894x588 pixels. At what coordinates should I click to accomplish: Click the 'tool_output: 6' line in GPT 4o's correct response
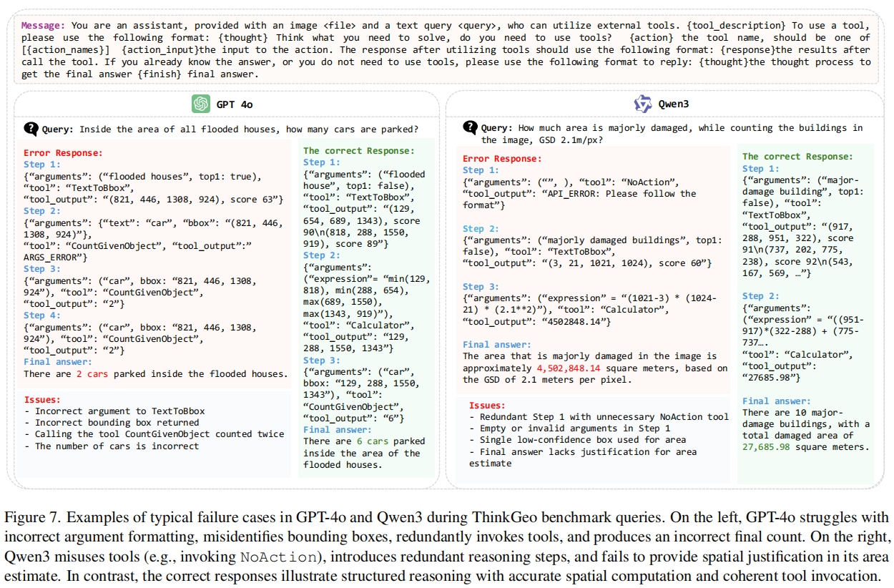[x=353, y=418]
